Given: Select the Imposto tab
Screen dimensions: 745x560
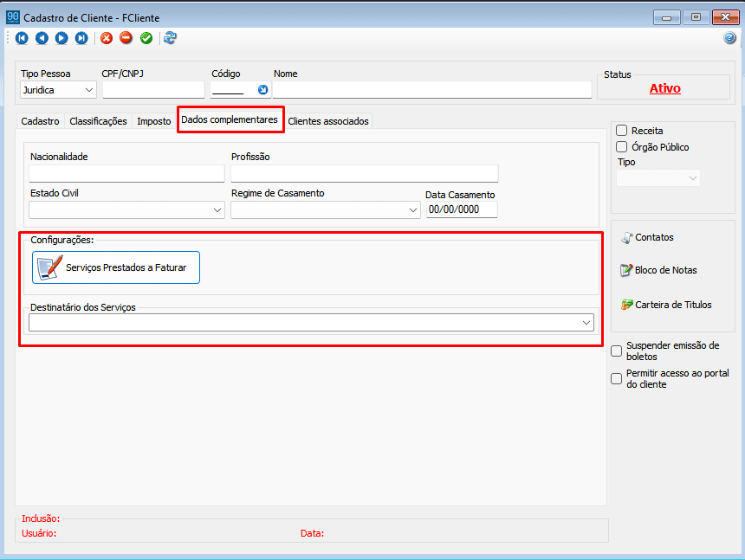Looking at the screenshot, I should (x=154, y=121).
